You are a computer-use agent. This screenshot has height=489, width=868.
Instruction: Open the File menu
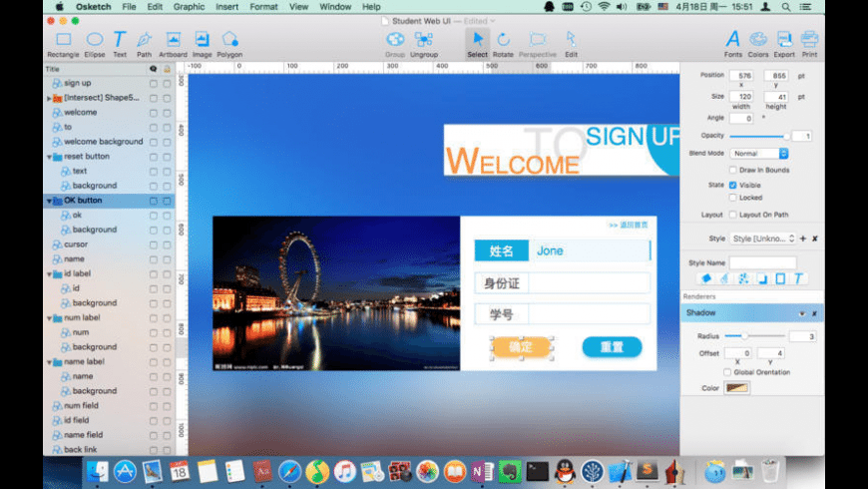click(x=129, y=7)
